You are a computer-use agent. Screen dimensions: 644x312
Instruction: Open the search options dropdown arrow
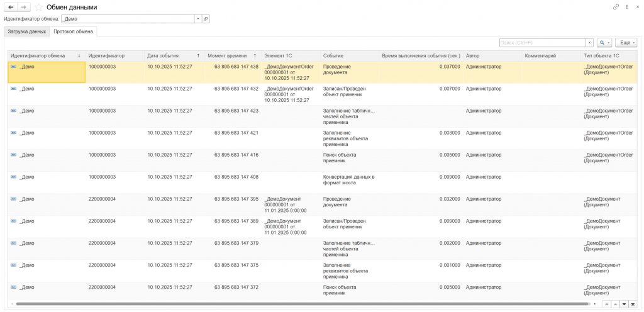tap(609, 43)
